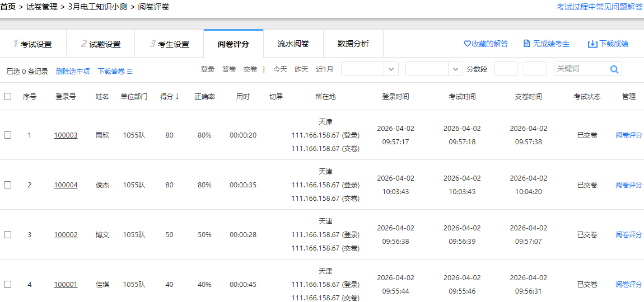The height and width of the screenshot is (302, 644).
Task: Click the 用时 column header
Action: [242, 97]
